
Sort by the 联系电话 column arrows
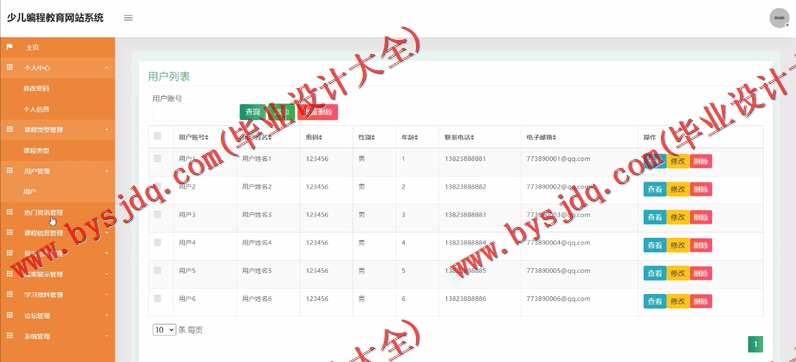472,138
